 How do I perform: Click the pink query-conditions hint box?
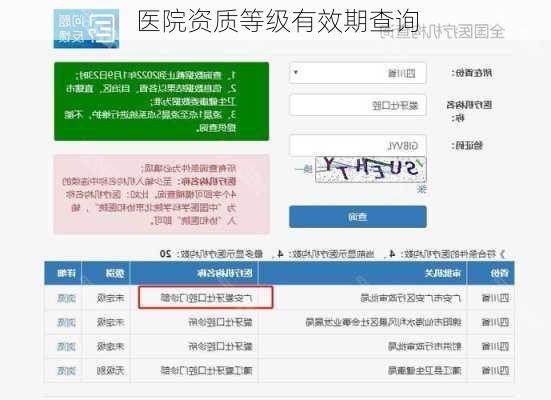pyautogui.click(x=161, y=194)
